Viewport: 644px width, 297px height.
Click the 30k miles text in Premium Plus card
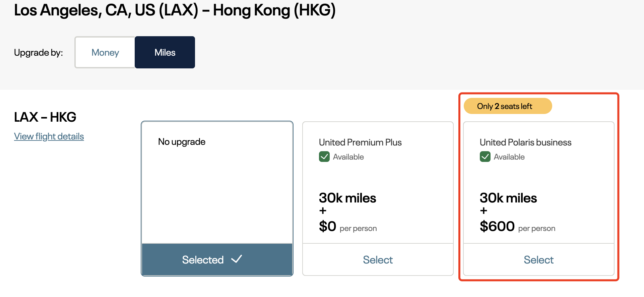tap(347, 198)
